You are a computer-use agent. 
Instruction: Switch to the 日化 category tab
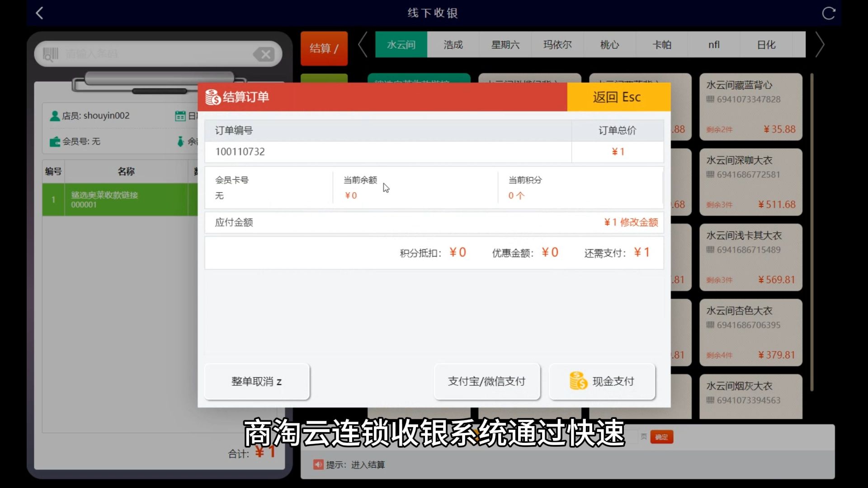[766, 45]
